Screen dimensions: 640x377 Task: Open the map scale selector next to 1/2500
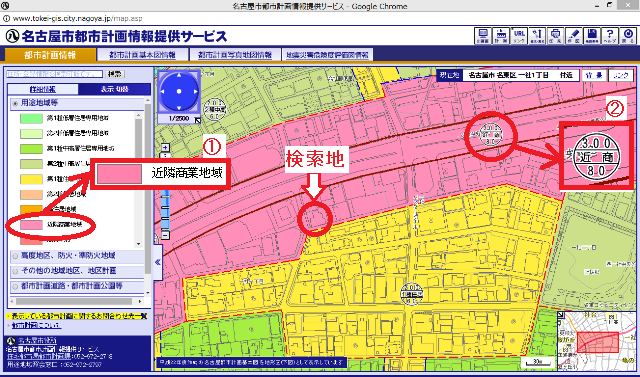click(x=198, y=120)
